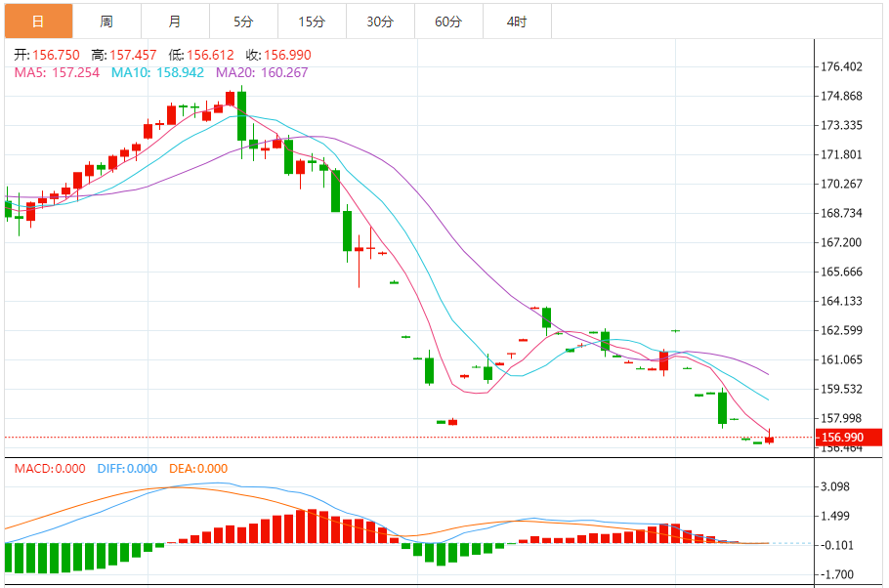Click the 161.065 price axis label

click(x=842, y=359)
